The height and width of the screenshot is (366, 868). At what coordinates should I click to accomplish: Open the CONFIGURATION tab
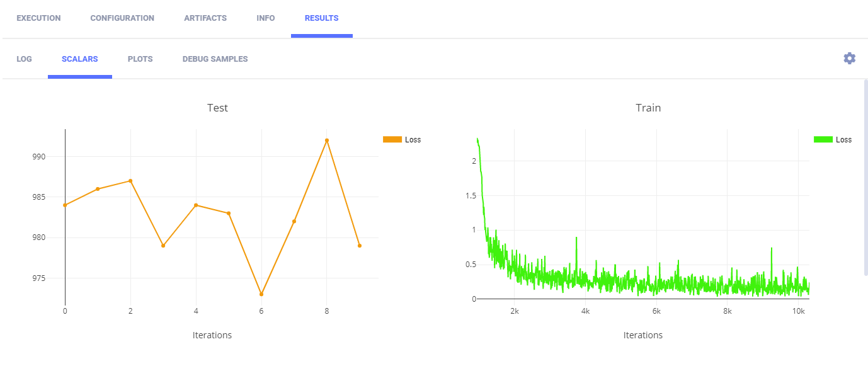[x=122, y=18]
